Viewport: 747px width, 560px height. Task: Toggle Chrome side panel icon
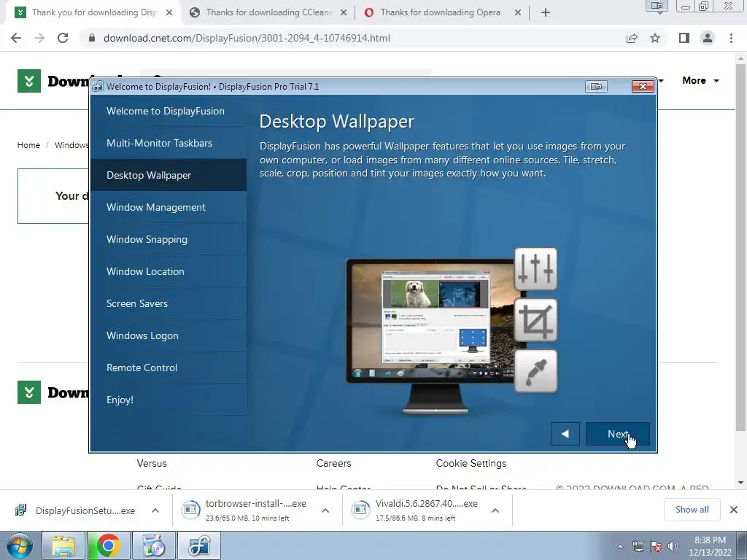[684, 38]
